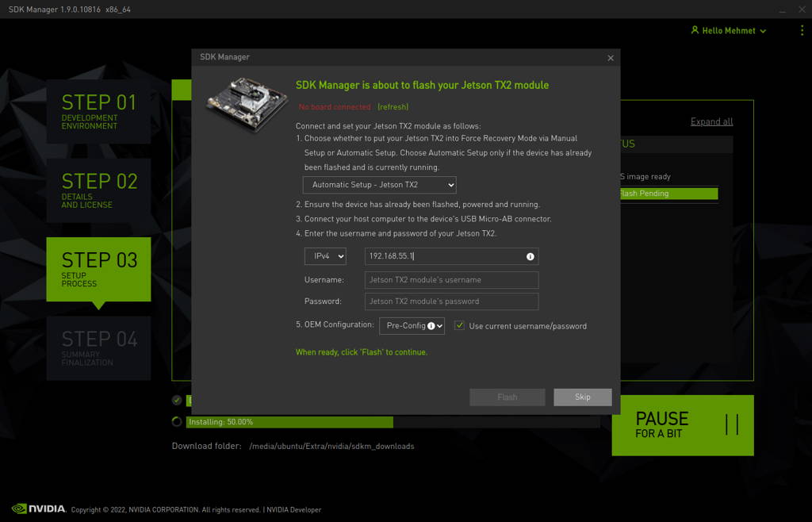Open the three-dot options menu
This screenshot has width=812, height=522.
[x=802, y=31]
